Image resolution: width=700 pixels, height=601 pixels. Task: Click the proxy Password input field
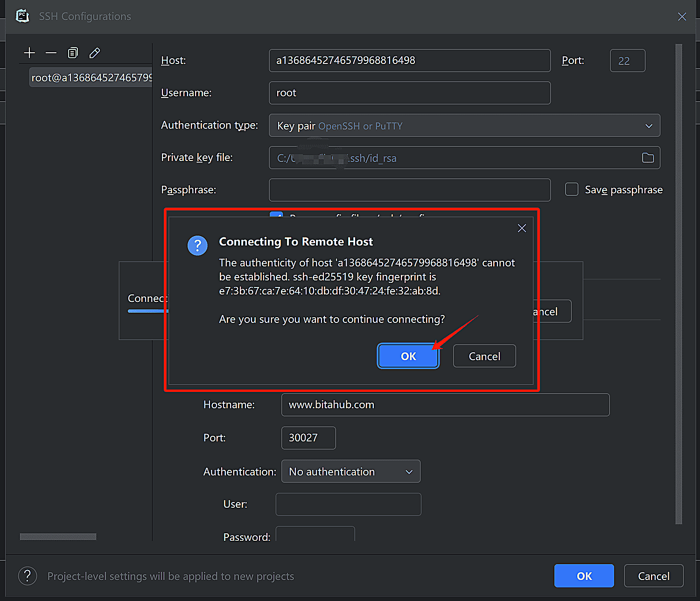[x=315, y=534]
